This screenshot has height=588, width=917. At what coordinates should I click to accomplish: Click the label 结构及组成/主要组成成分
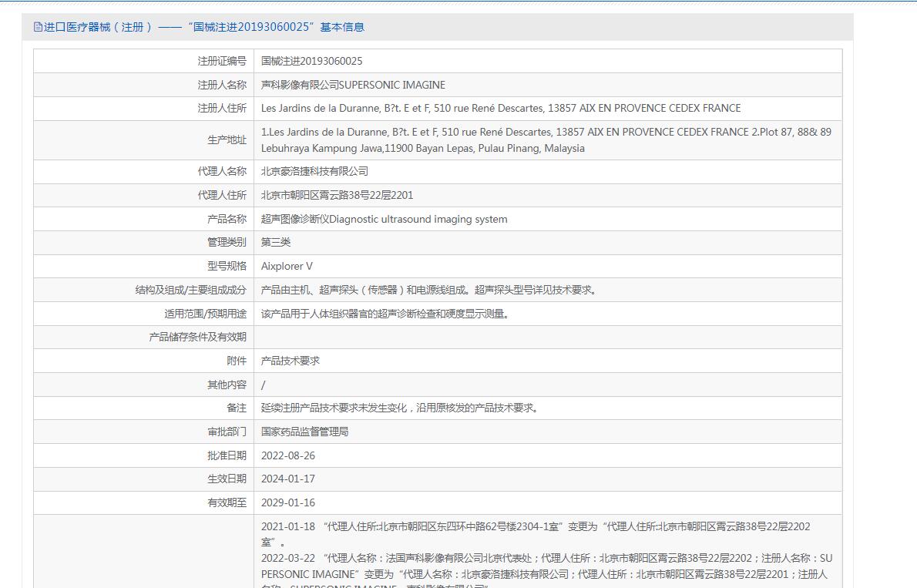click(190, 291)
